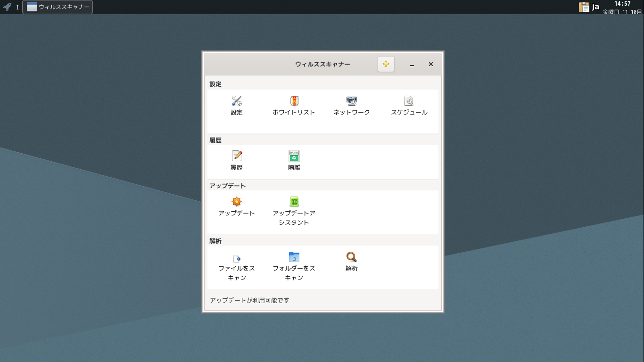The height and width of the screenshot is (362, 644).
Task: Click the 設定 section header
Action: (x=215, y=84)
